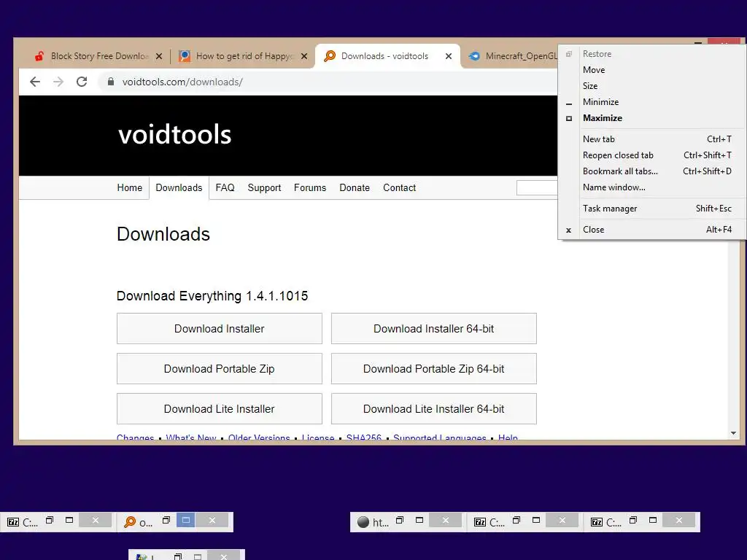Screen dimensions: 747x560
Task: Select Minimize from the window menu
Action: click(x=652, y=102)
